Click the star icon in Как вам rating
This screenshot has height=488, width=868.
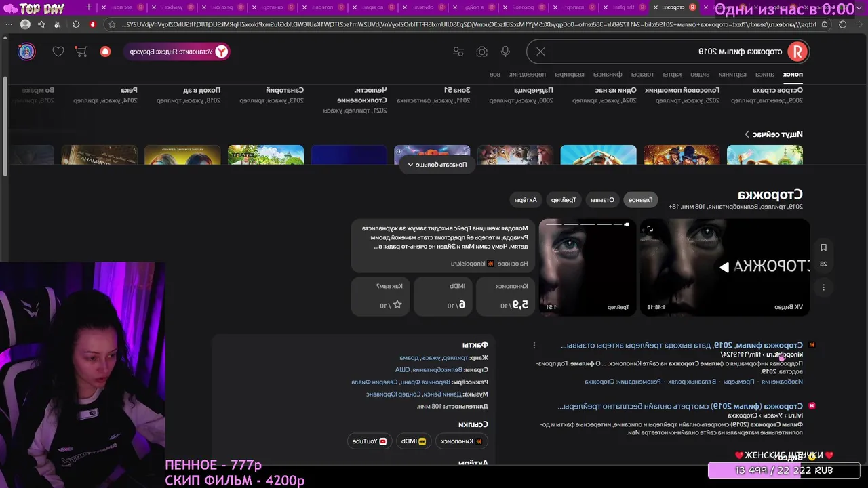(397, 305)
